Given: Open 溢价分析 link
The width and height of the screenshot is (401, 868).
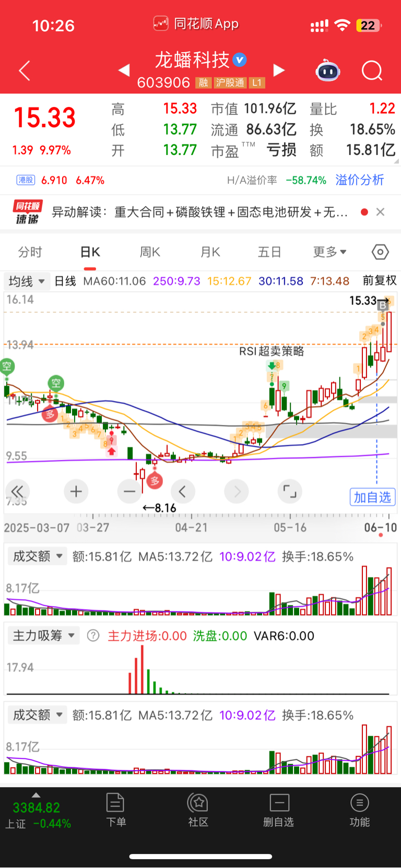Looking at the screenshot, I should [360, 180].
